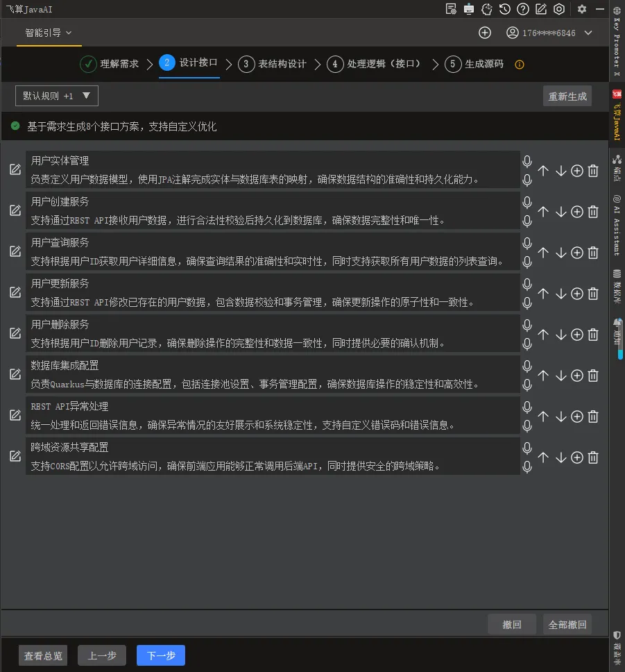Open the 默认规则 +1 dropdown
The image size is (625, 672).
56,96
